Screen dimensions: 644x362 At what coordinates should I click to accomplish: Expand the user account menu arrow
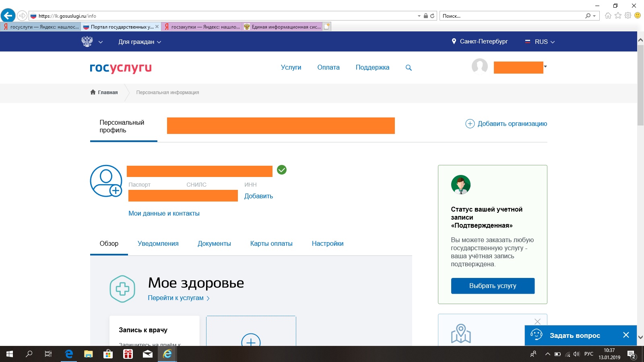pyautogui.click(x=545, y=66)
